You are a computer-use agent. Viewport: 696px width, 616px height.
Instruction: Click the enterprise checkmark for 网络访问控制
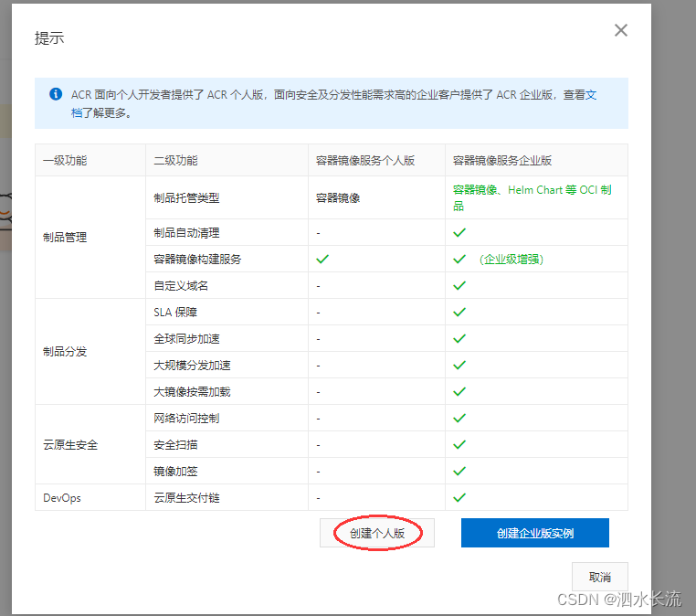[x=459, y=418]
